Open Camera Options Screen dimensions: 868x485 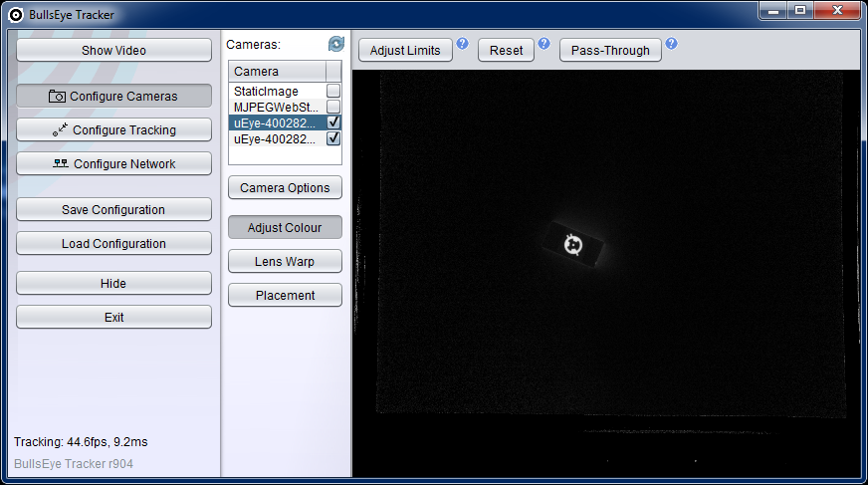tap(285, 188)
